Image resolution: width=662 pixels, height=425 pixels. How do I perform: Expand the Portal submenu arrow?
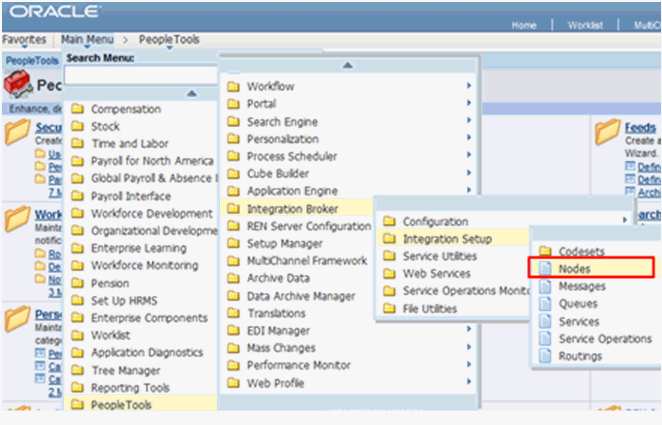pos(469,103)
